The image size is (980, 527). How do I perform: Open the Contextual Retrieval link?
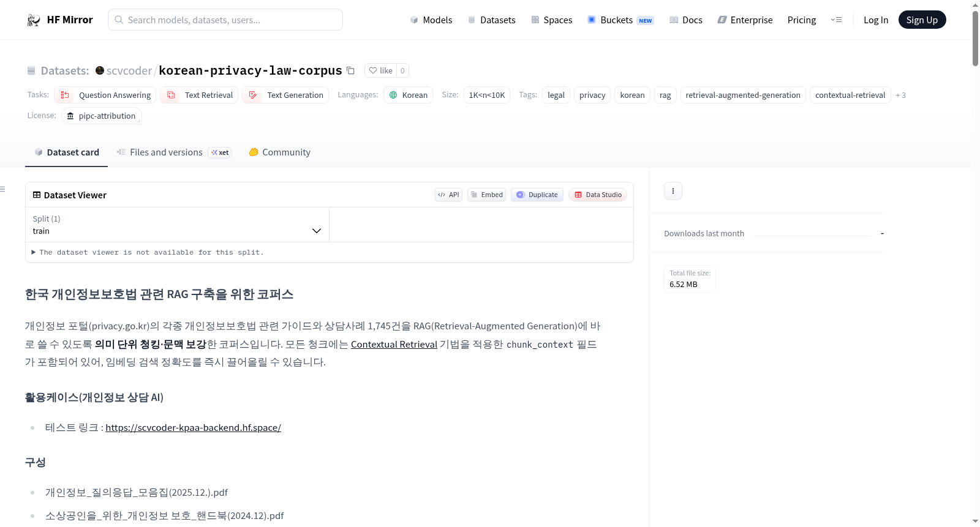394,345
